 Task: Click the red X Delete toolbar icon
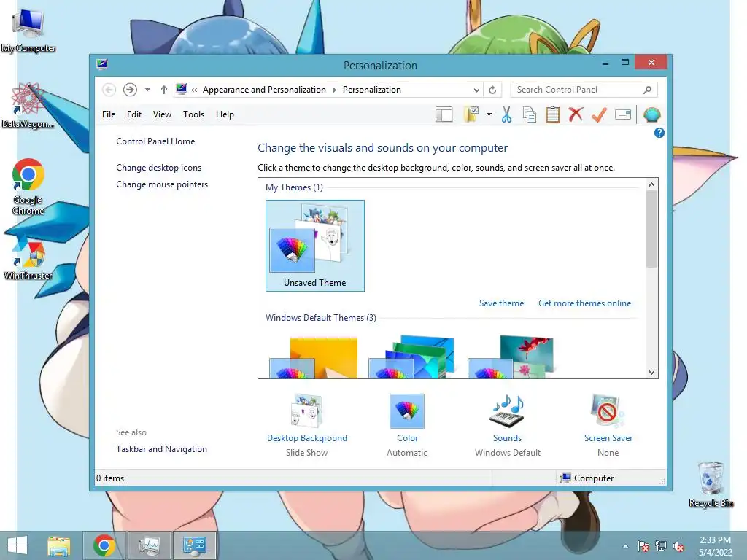576,114
